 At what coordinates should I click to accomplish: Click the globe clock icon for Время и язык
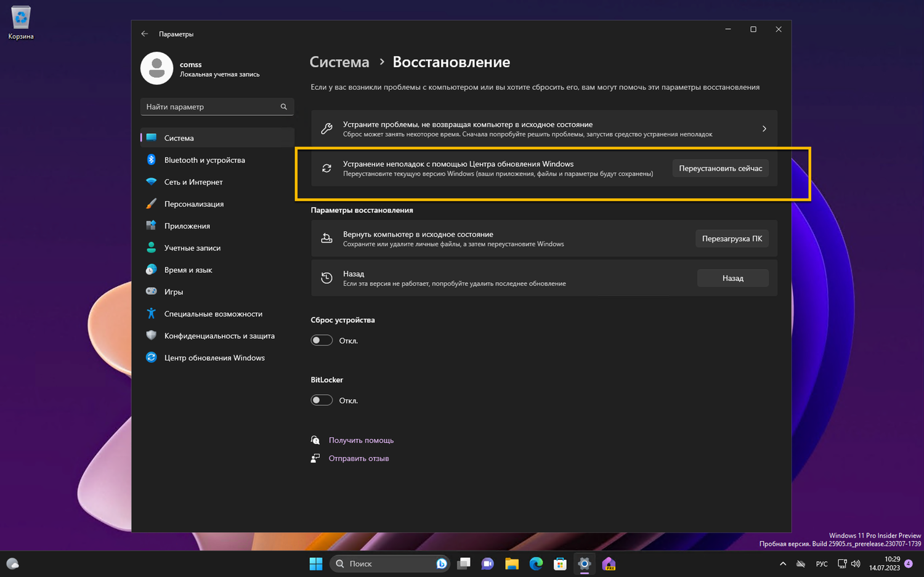(151, 270)
